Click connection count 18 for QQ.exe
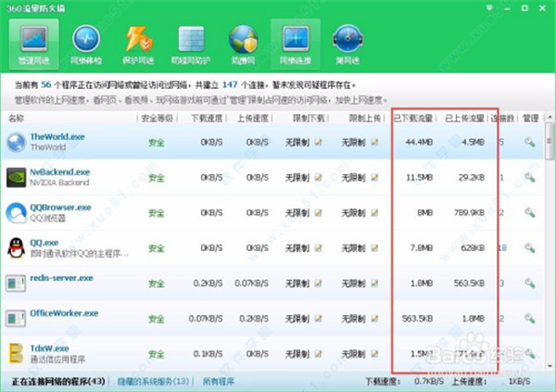Viewport: 556px width, 392px height. [502, 248]
